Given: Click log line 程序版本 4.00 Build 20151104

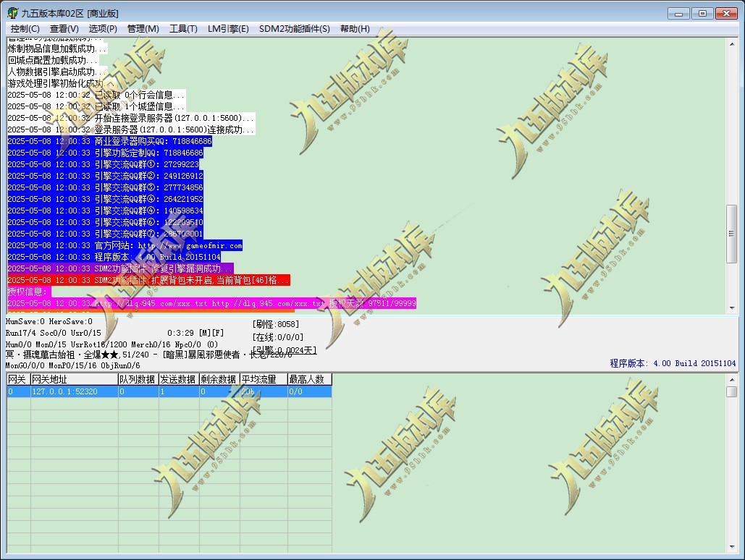Looking at the screenshot, I should [x=114, y=257].
